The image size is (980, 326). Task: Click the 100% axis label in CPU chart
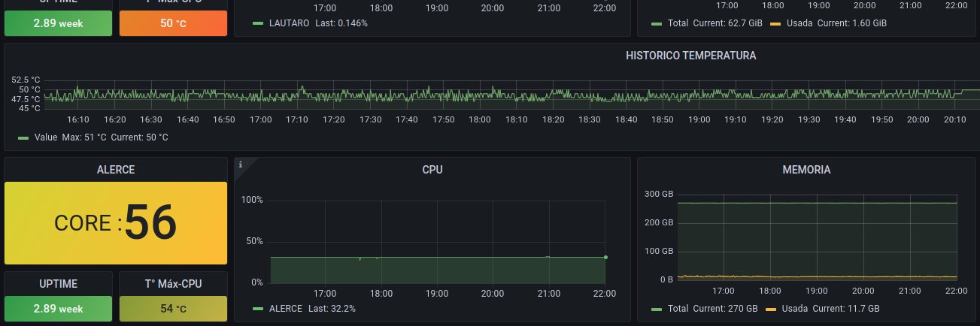[251, 200]
